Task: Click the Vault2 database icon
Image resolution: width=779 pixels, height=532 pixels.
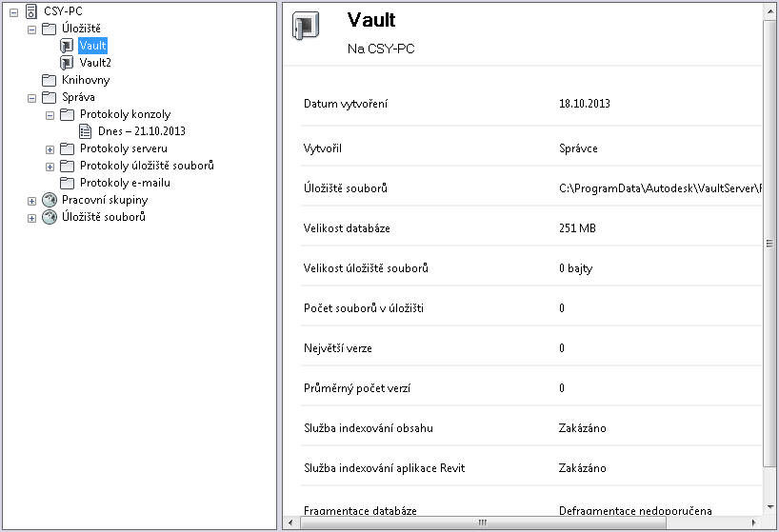Action: (67, 63)
